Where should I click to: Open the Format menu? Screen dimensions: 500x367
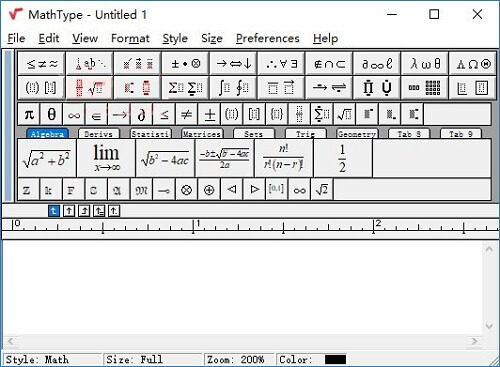[x=130, y=38]
